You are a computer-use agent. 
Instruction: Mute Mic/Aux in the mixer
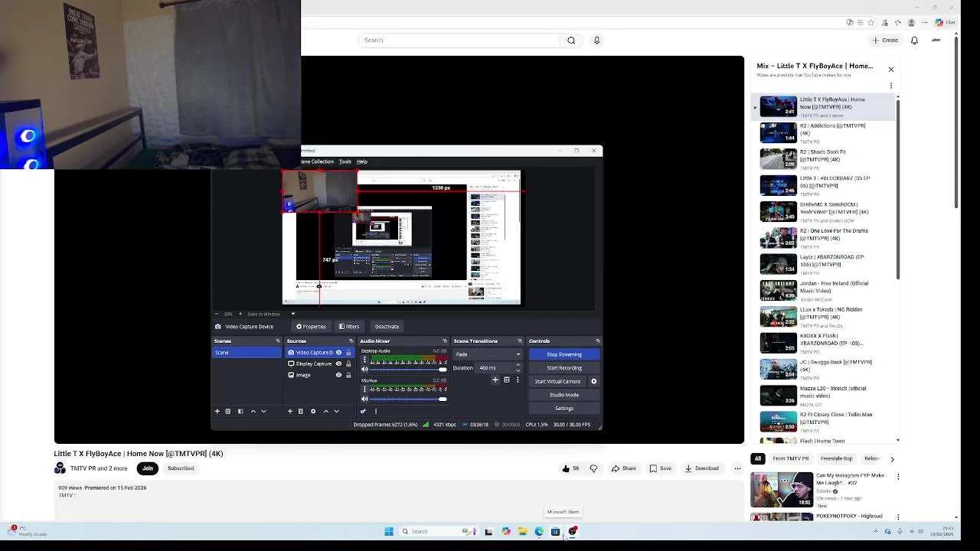[x=364, y=399]
